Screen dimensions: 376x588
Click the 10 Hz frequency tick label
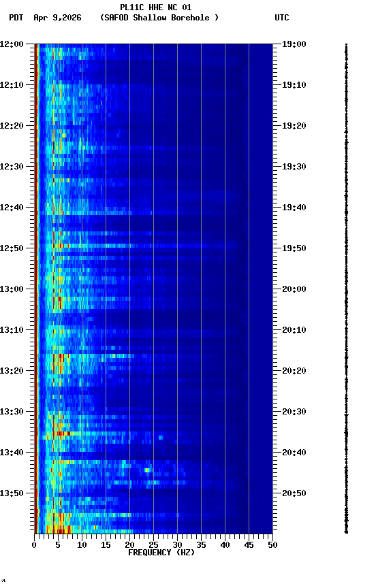[x=82, y=545]
